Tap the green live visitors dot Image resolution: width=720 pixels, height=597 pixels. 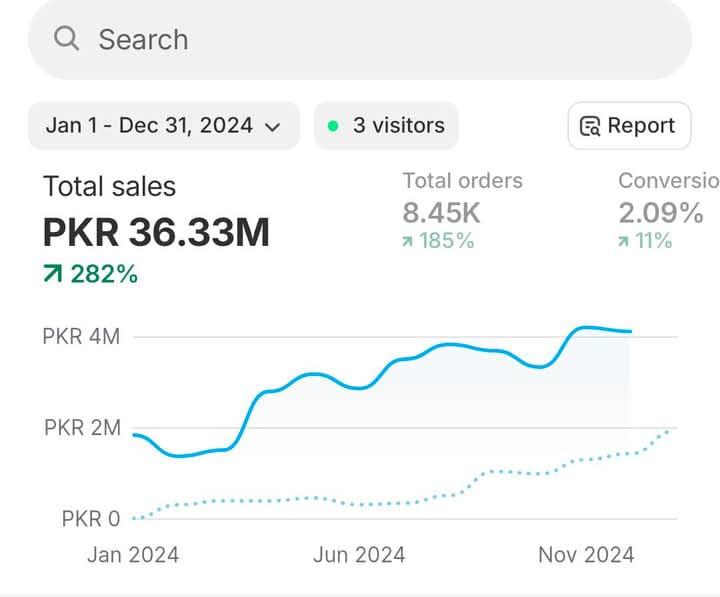333,126
